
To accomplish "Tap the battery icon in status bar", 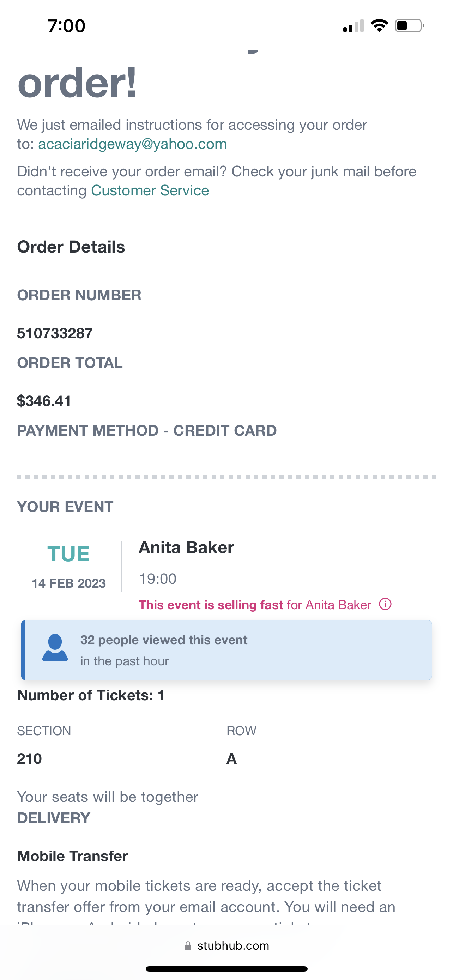I will click(x=409, y=26).
